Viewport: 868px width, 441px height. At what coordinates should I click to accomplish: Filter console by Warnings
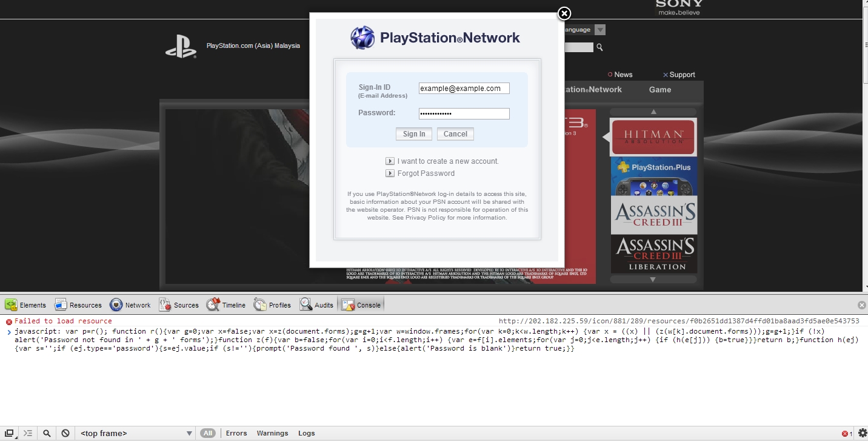272,433
